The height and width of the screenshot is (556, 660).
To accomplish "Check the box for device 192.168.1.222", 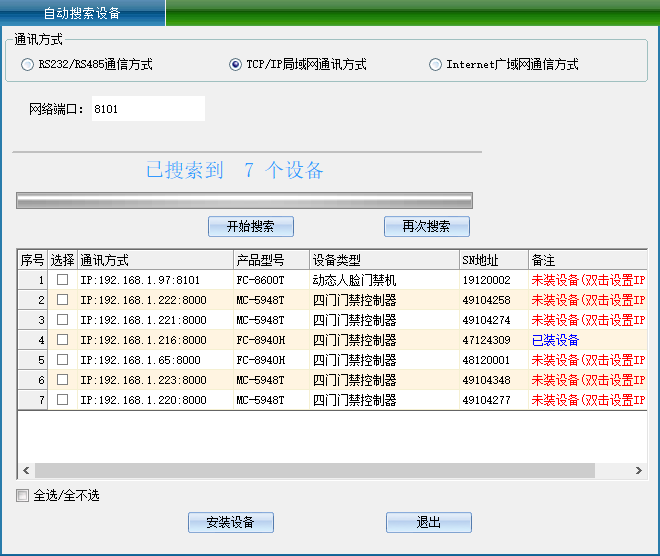I will point(62,300).
